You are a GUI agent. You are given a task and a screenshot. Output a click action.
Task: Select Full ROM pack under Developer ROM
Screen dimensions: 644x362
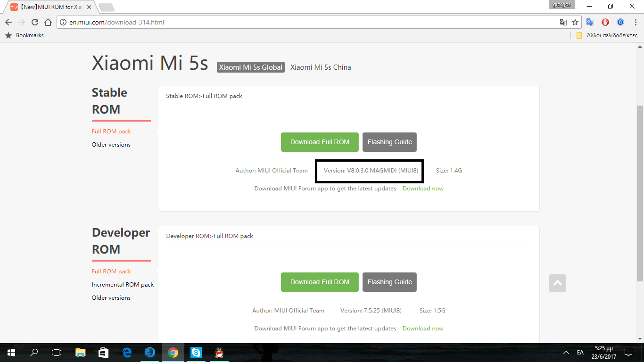coord(111,271)
